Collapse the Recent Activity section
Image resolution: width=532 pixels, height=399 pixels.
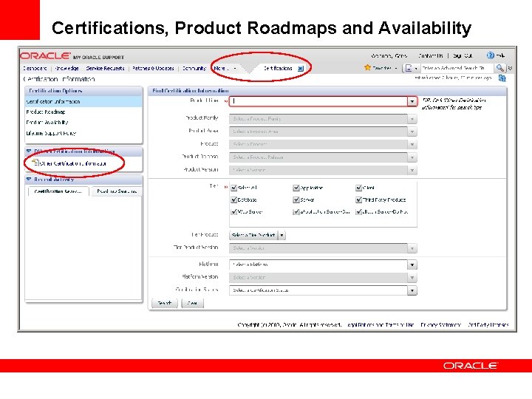(29, 179)
